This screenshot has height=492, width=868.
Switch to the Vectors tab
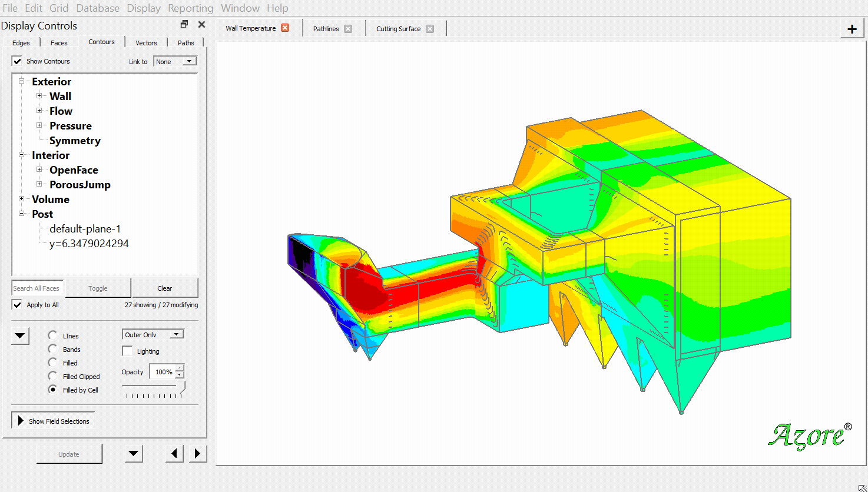[x=146, y=42]
